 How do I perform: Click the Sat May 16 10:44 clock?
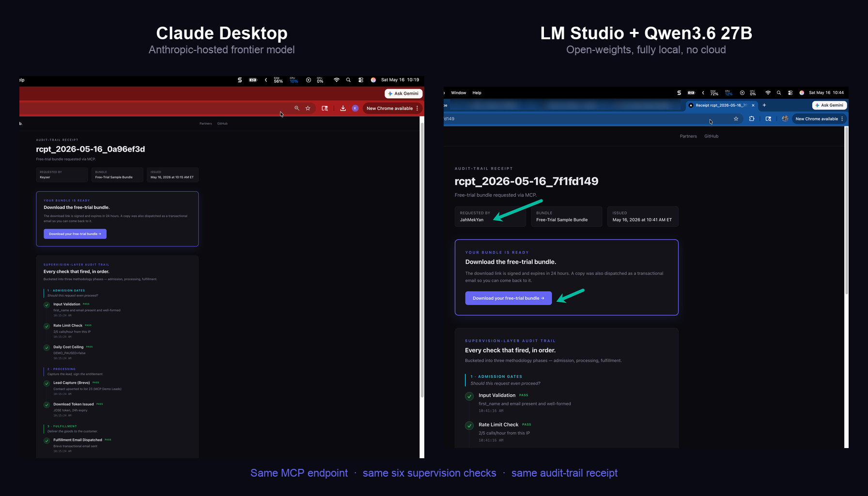[826, 93]
